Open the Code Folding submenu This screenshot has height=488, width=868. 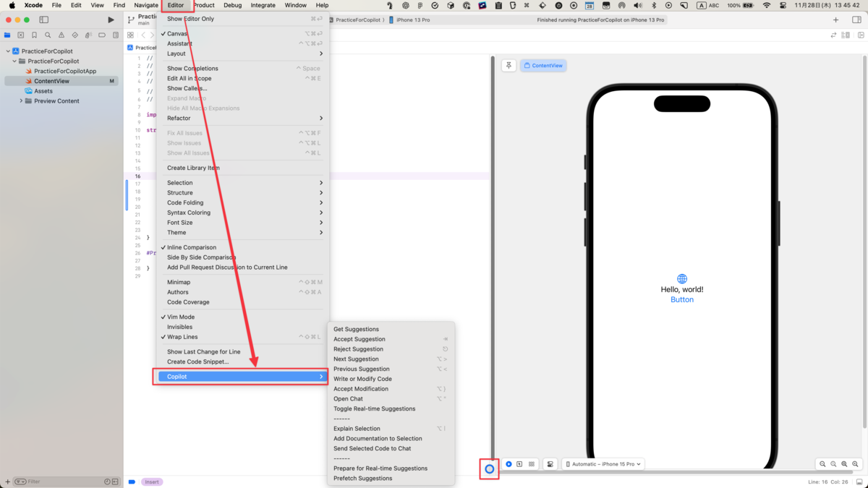point(241,202)
